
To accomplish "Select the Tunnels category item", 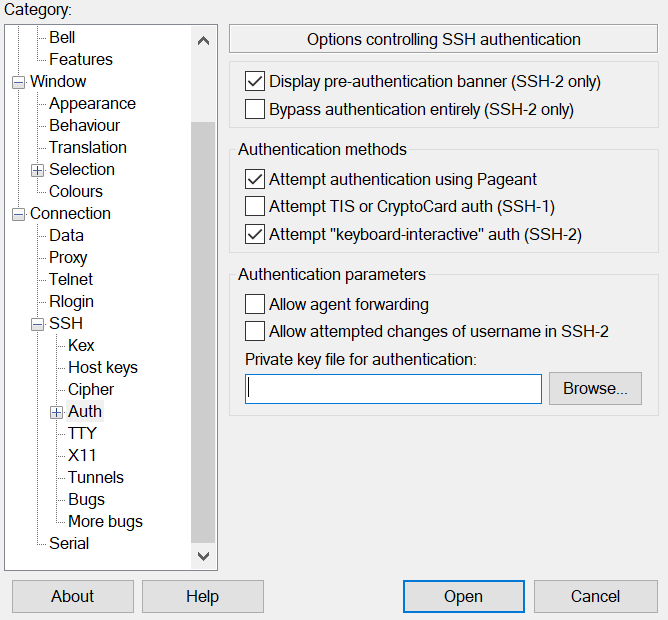I will [96, 477].
